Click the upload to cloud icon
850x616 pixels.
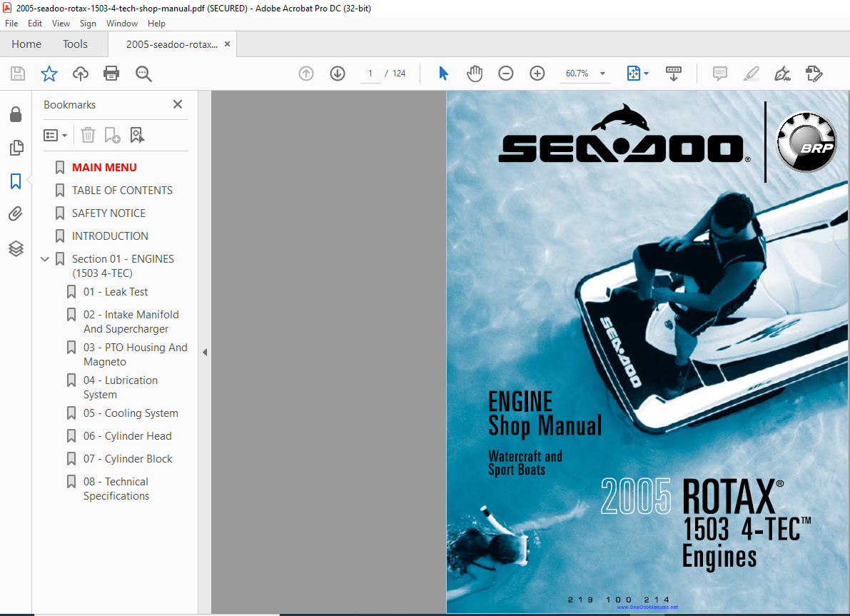coord(80,74)
